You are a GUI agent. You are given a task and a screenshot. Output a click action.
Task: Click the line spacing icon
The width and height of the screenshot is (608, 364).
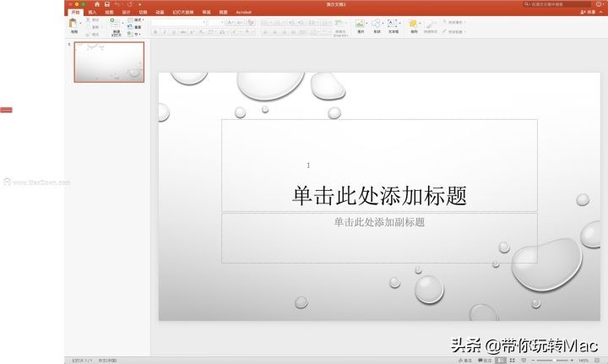[x=312, y=23]
